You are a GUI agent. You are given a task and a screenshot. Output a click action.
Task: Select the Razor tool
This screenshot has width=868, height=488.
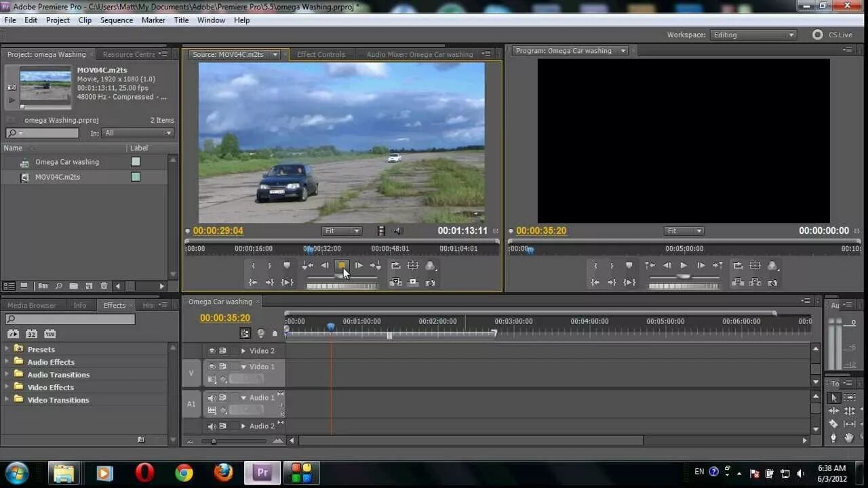pyautogui.click(x=834, y=424)
